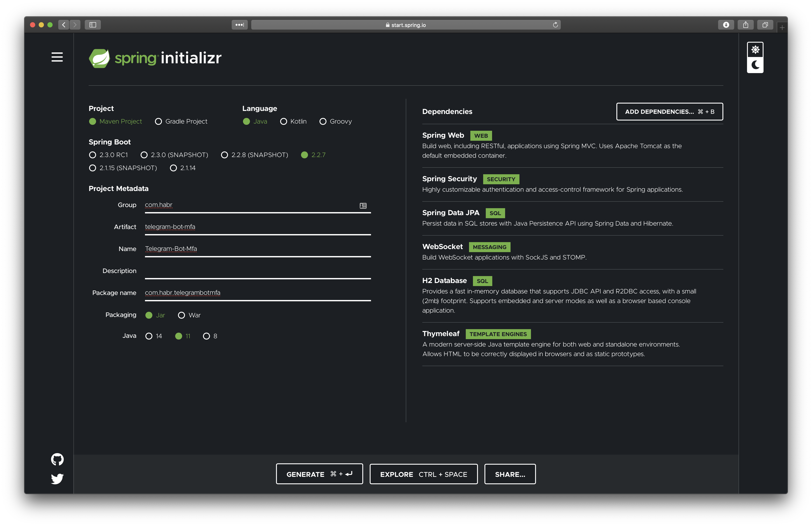Select Spring Boot 2.2.7
Screen dimensions: 812x526
[x=313, y=155]
